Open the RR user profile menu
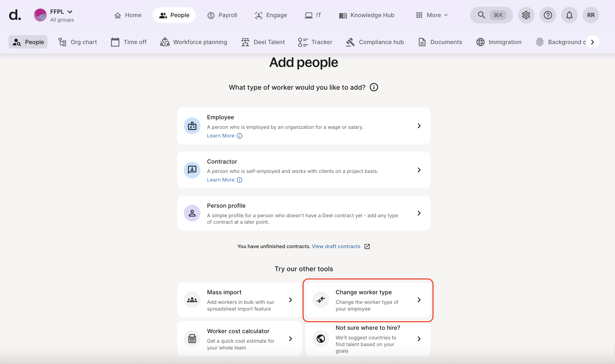Viewport: 615px width, 364px height. 591,15
